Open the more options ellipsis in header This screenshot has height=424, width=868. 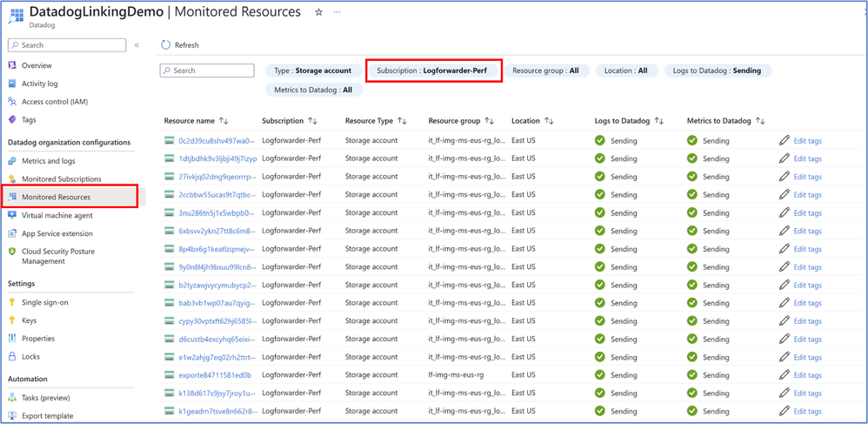click(x=337, y=12)
